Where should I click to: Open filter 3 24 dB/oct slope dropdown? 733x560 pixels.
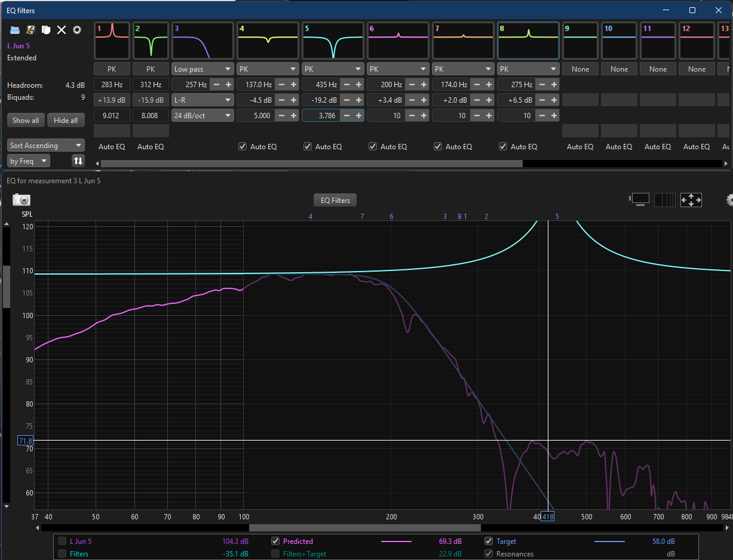click(203, 116)
